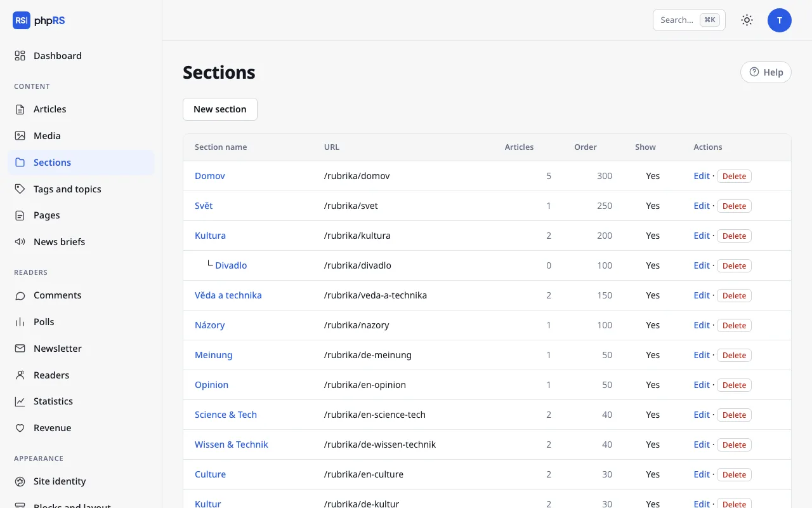Click the Site identity palette icon
Screen dimensions: 812x508
pyautogui.click(x=20, y=481)
